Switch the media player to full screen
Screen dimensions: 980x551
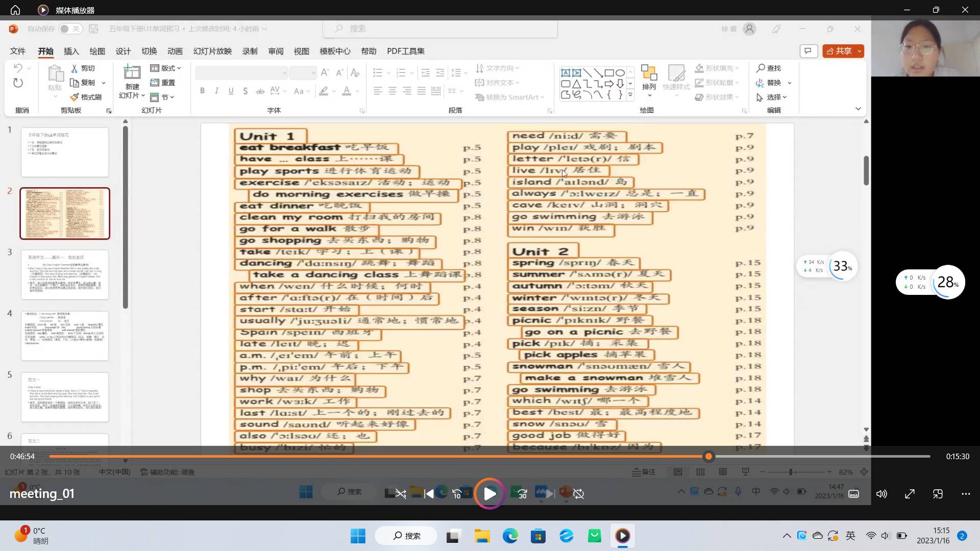click(910, 493)
